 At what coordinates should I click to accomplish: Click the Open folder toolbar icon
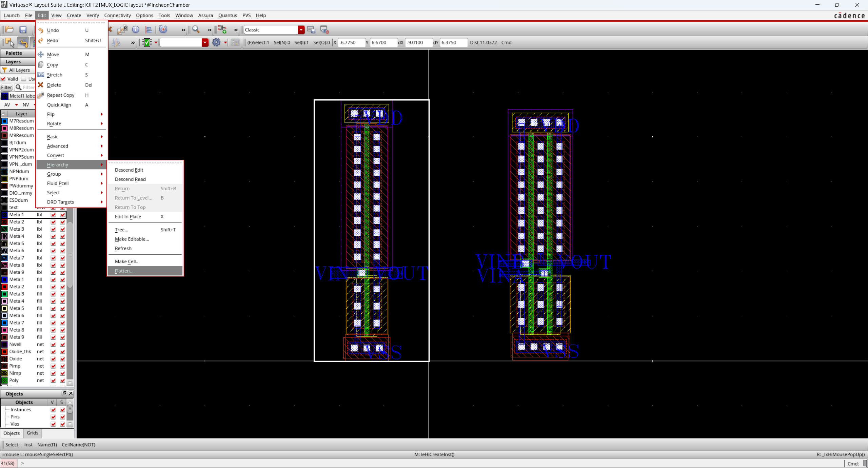pyautogui.click(x=9, y=30)
